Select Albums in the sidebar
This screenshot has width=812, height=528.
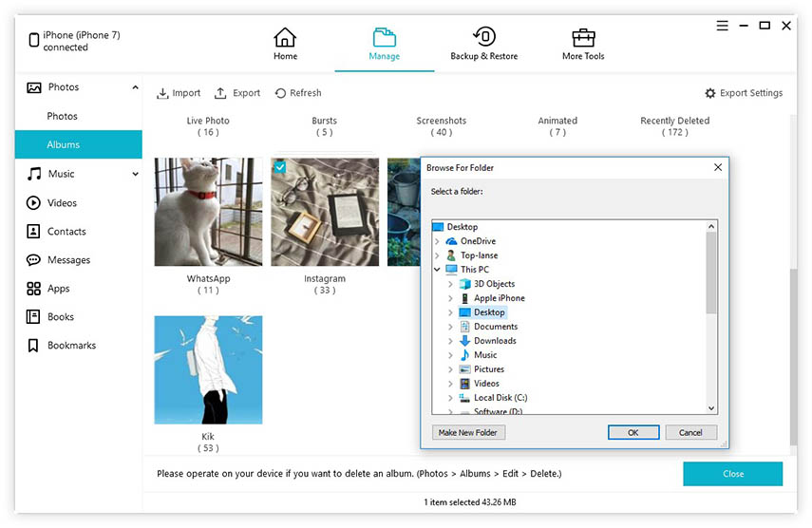78,144
